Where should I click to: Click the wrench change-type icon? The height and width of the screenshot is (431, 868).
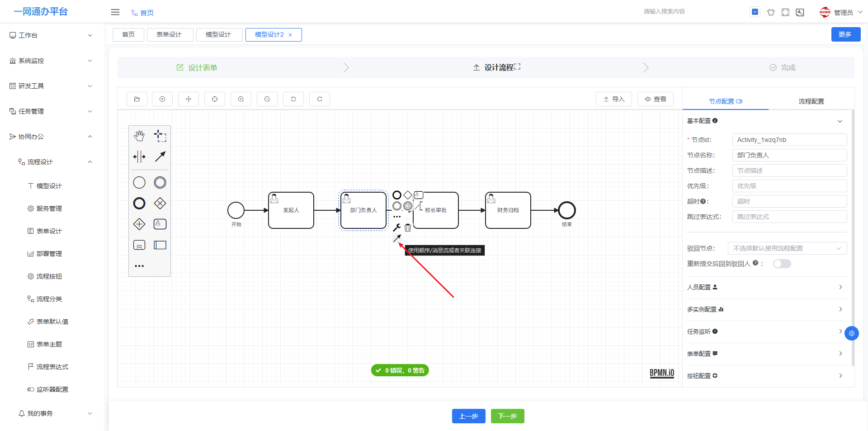[x=397, y=227]
